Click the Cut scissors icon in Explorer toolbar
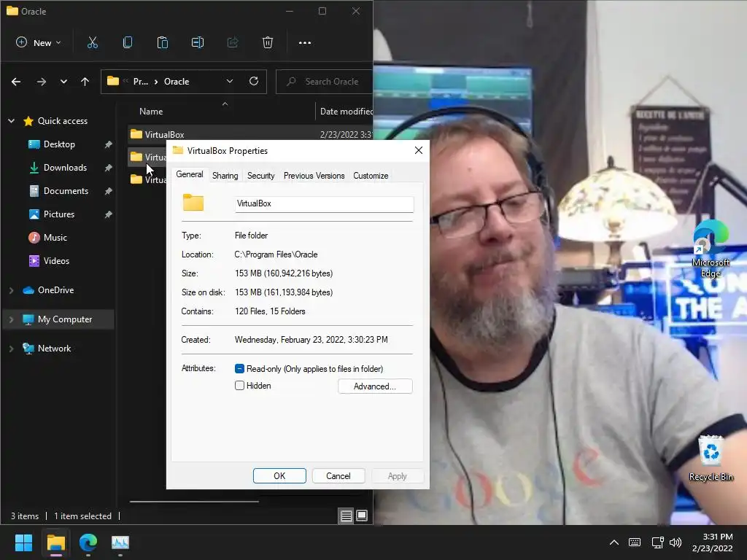Screen dimensions: 747x560 click(93, 43)
